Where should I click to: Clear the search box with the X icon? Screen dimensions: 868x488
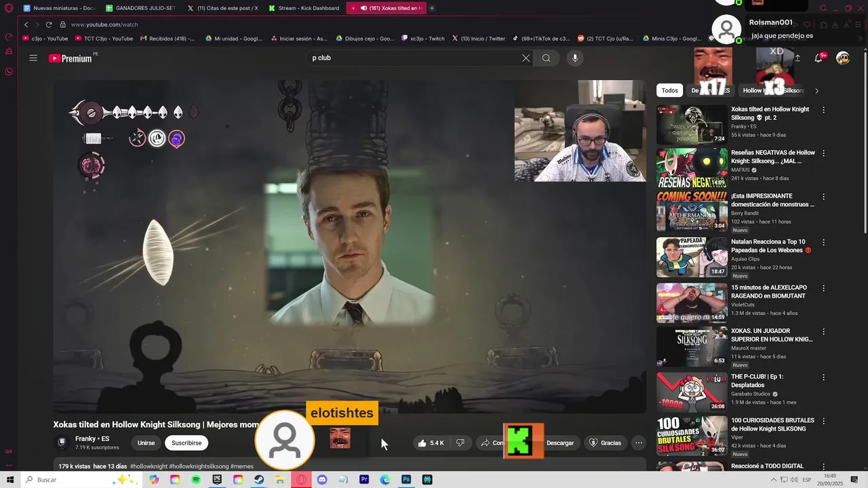pos(526,58)
